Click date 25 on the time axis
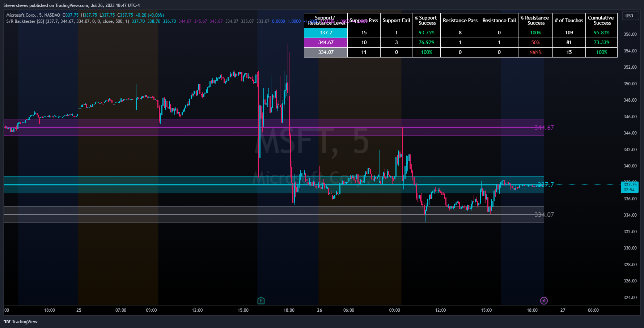This screenshot has height=328, width=644. point(79,310)
